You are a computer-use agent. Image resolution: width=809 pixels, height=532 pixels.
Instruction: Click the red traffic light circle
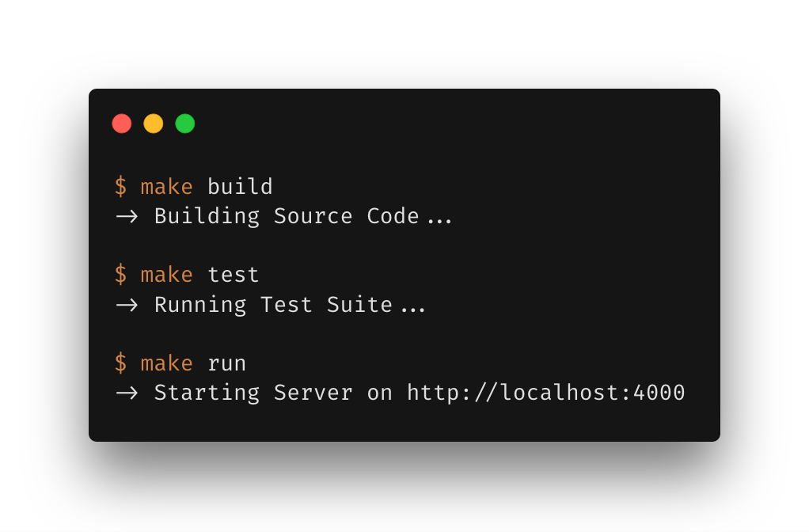click(x=122, y=123)
